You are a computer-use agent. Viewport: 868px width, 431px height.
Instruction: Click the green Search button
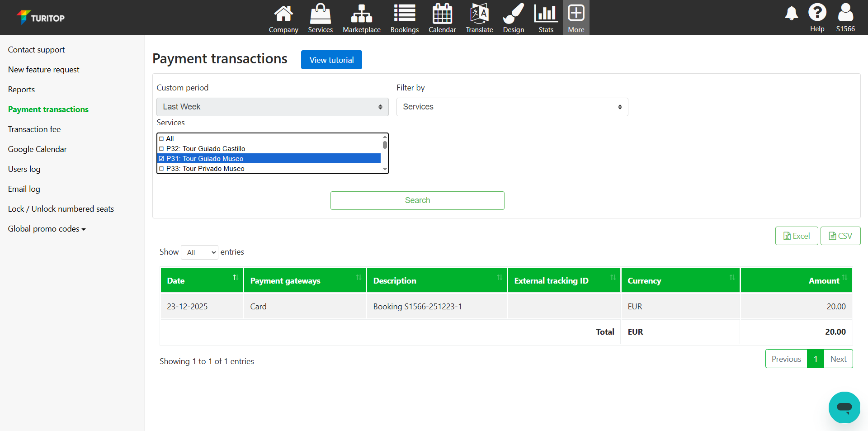pos(417,200)
